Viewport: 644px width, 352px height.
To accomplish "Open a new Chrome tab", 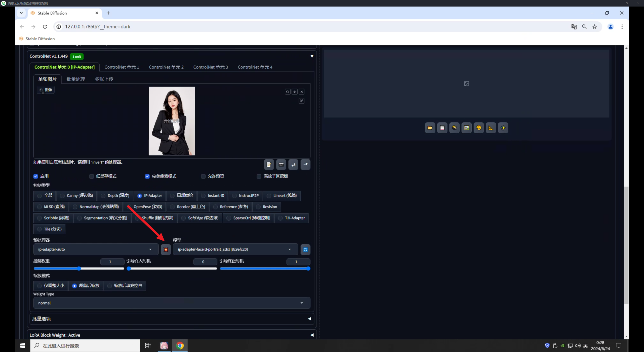I will tap(108, 13).
